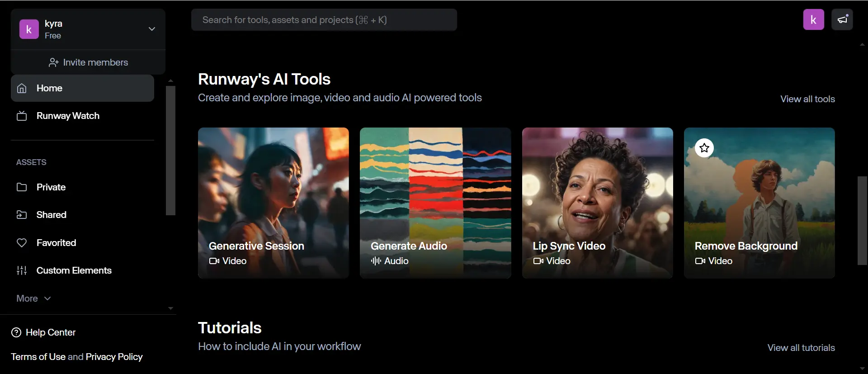
Task: Click the main page scroll up arrow
Action: pyautogui.click(x=862, y=44)
